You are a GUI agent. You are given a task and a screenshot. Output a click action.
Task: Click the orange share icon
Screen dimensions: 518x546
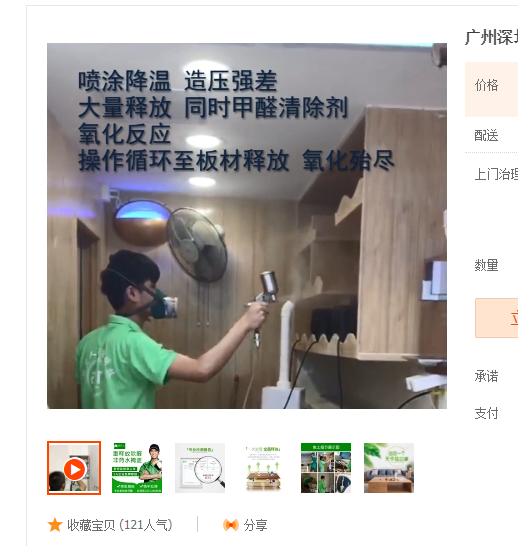pos(231,525)
